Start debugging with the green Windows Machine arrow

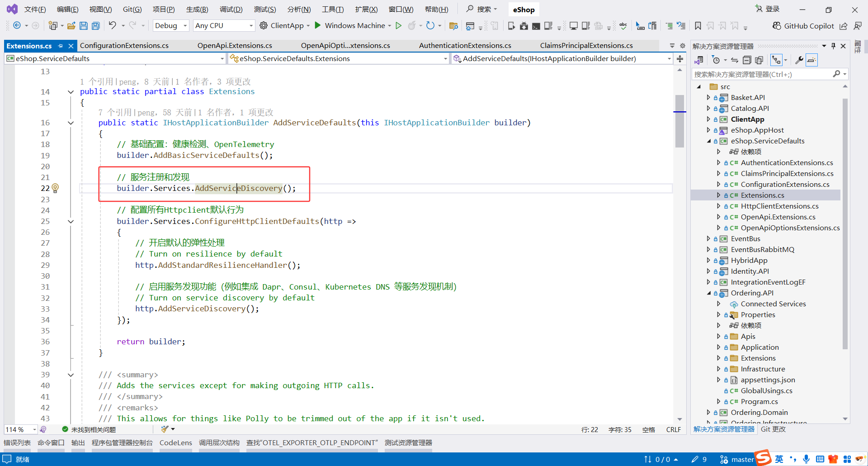click(x=318, y=25)
